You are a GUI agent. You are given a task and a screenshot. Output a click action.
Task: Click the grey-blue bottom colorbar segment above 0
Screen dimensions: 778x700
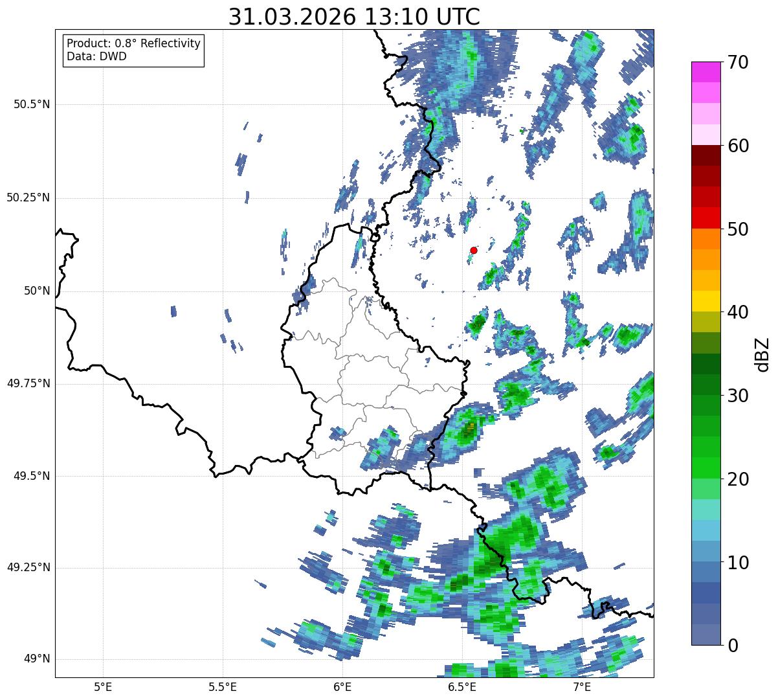click(706, 635)
